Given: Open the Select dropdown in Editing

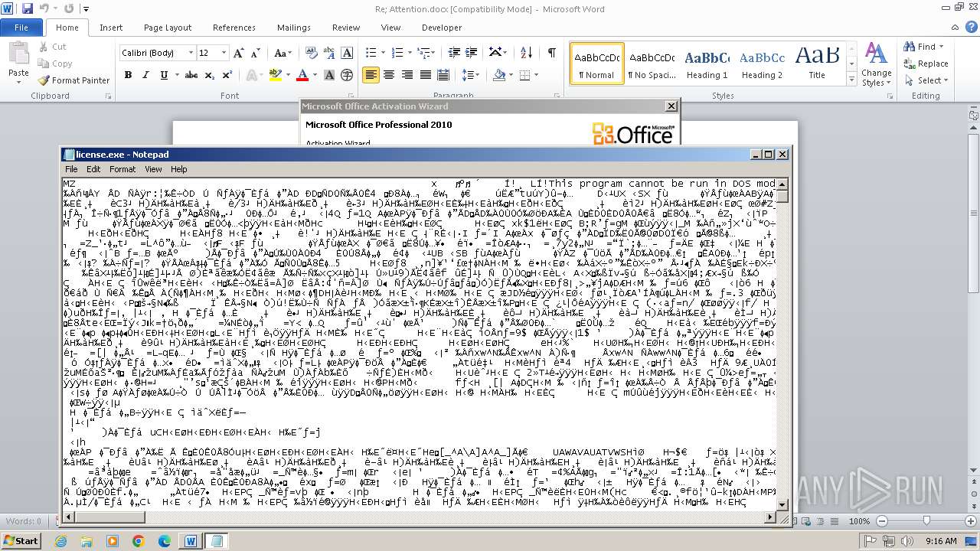Looking at the screenshot, I should tap(926, 80).
